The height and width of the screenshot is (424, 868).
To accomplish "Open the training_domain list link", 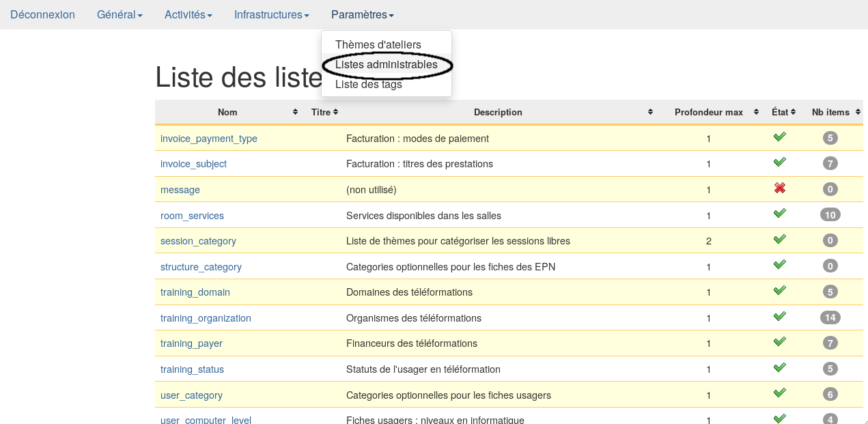I will [195, 292].
